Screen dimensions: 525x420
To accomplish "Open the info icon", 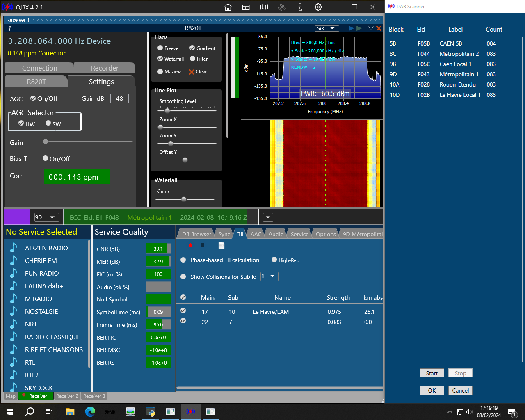I will click(x=300, y=7).
